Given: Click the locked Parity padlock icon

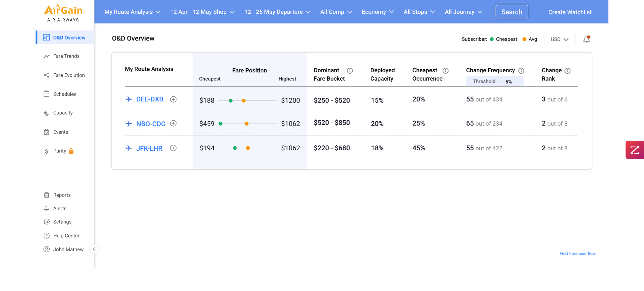Looking at the screenshot, I should [71, 151].
